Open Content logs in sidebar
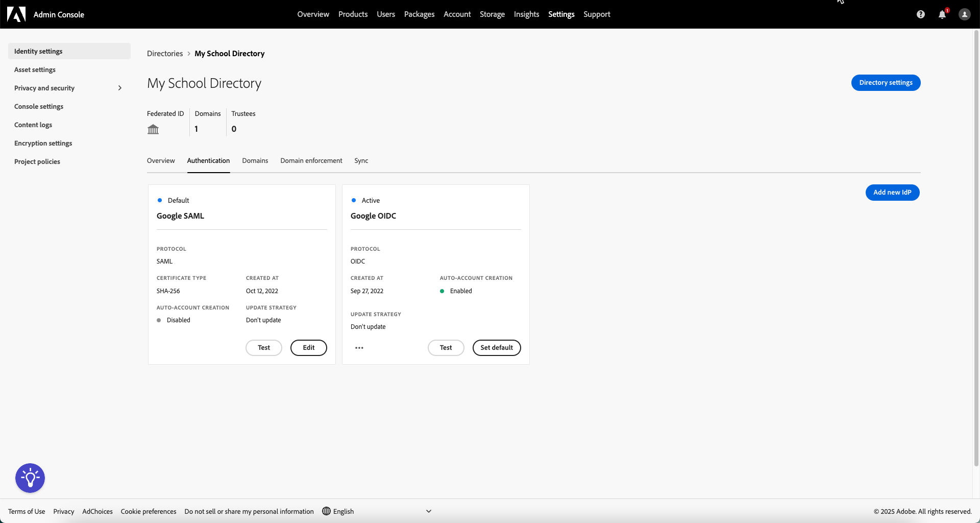Viewport: 980px width, 523px height. (69, 125)
